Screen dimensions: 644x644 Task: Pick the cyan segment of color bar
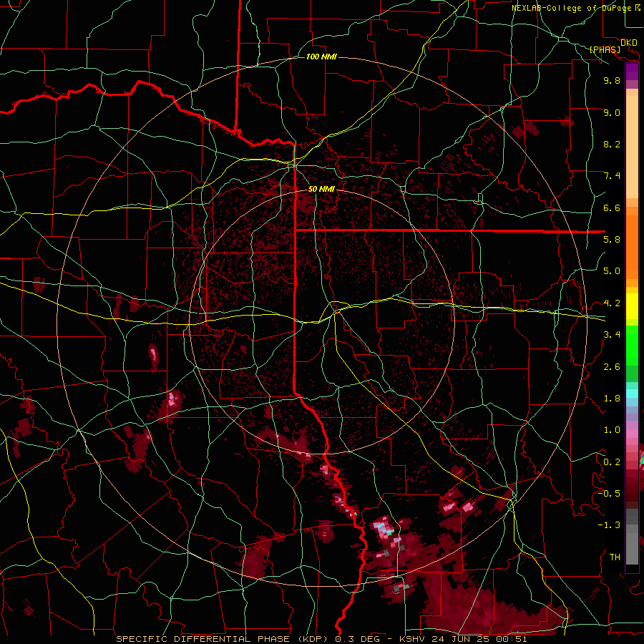point(632,394)
